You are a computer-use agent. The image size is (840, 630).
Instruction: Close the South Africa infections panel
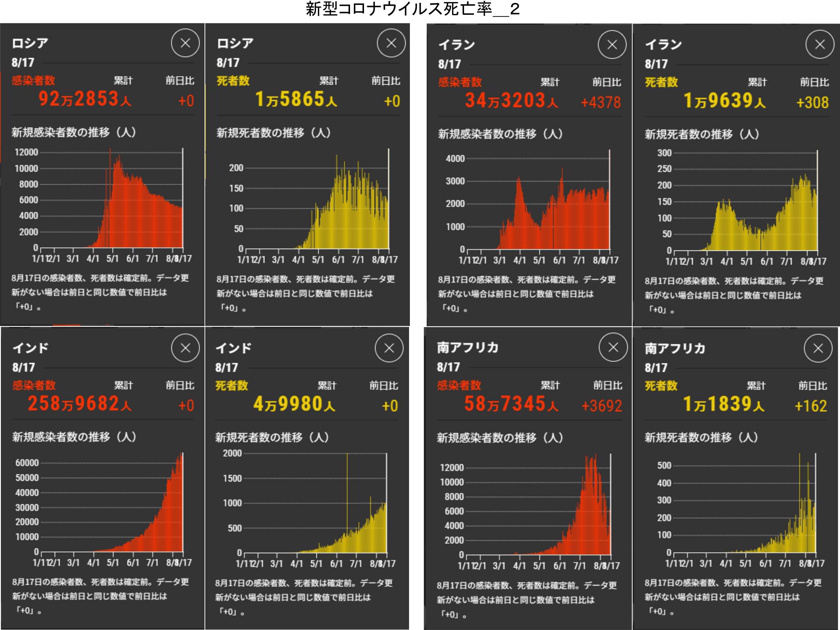coord(613,347)
